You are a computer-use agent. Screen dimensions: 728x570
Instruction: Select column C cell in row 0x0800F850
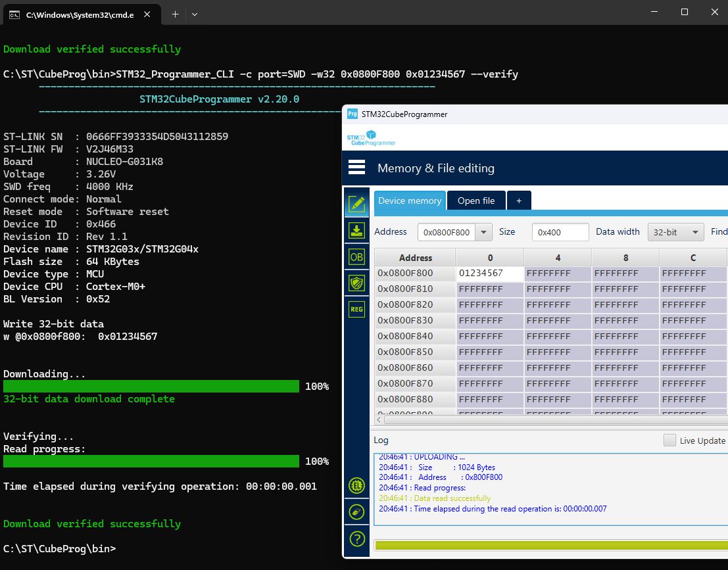click(693, 352)
